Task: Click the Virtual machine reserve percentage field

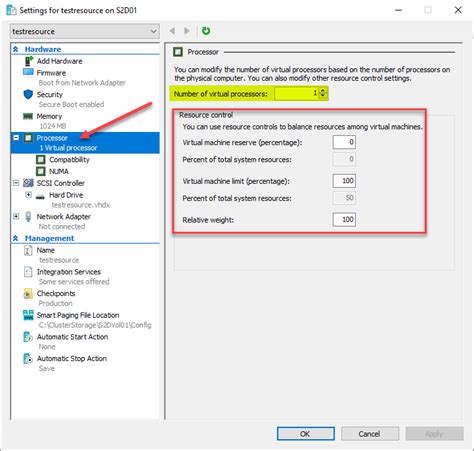Action: [x=344, y=142]
